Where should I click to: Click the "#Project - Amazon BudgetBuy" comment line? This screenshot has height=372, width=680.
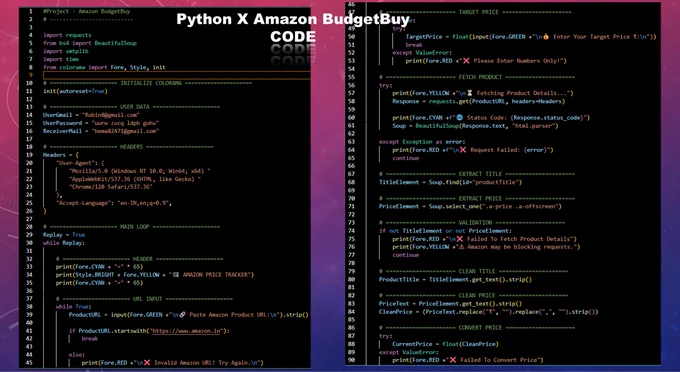[x=86, y=11]
